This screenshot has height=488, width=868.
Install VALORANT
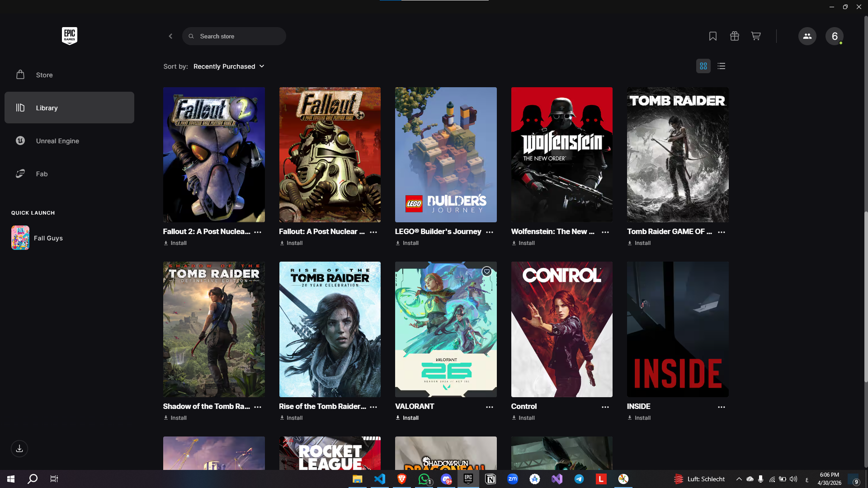407,418
